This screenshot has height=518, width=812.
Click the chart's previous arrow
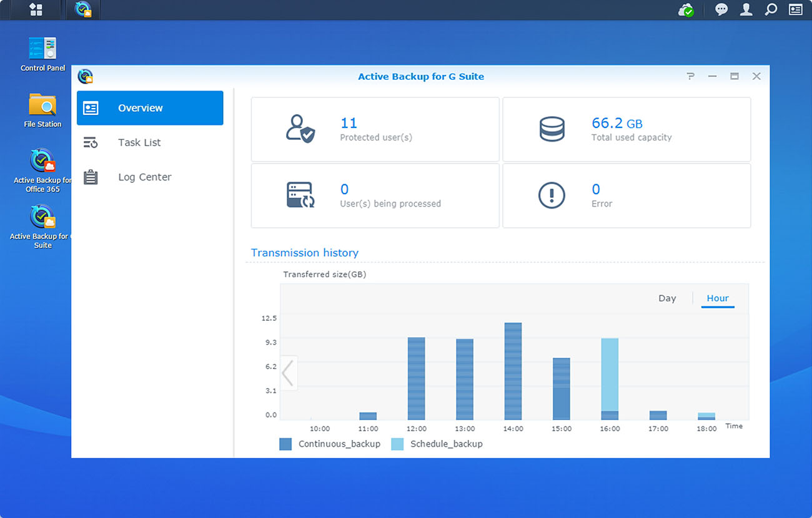point(288,373)
